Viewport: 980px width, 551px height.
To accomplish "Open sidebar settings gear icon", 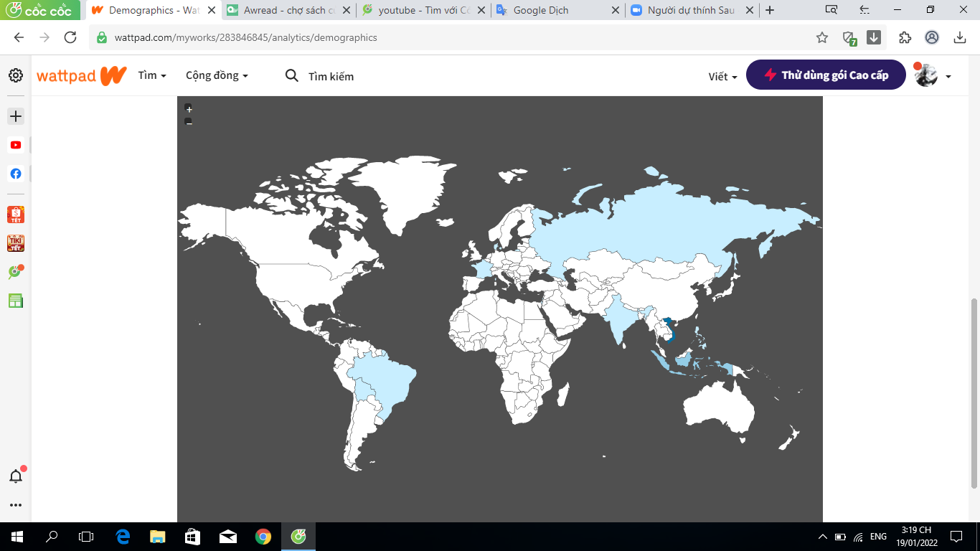I will [x=16, y=75].
